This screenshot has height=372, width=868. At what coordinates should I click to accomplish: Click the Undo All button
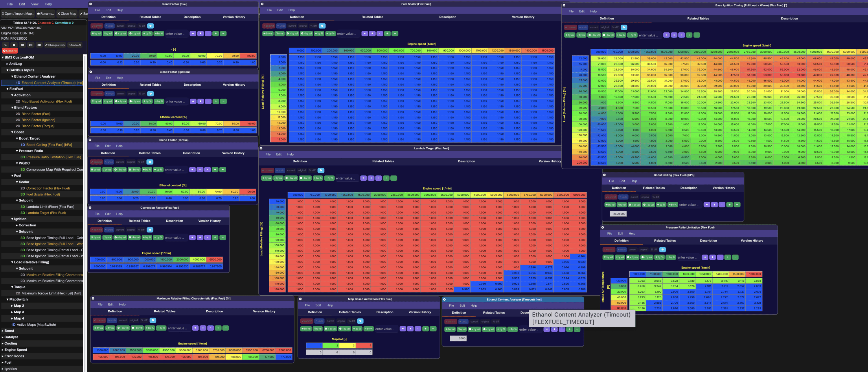[x=75, y=45]
